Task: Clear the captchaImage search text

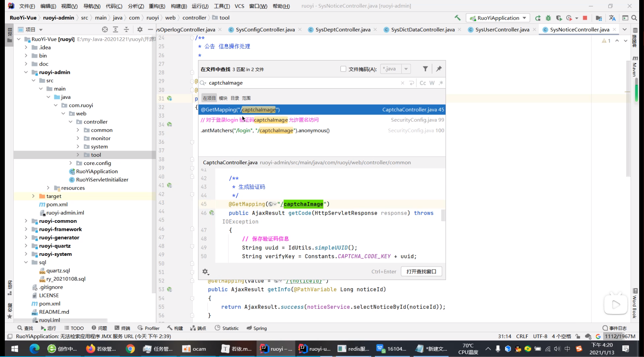Action: tap(402, 83)
